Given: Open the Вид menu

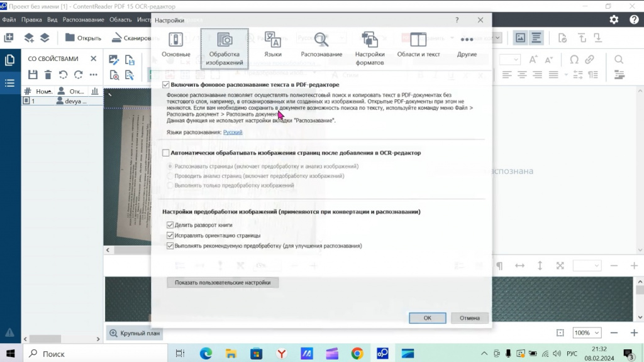Looking at the screenshot, I should [x=52, y=19].
